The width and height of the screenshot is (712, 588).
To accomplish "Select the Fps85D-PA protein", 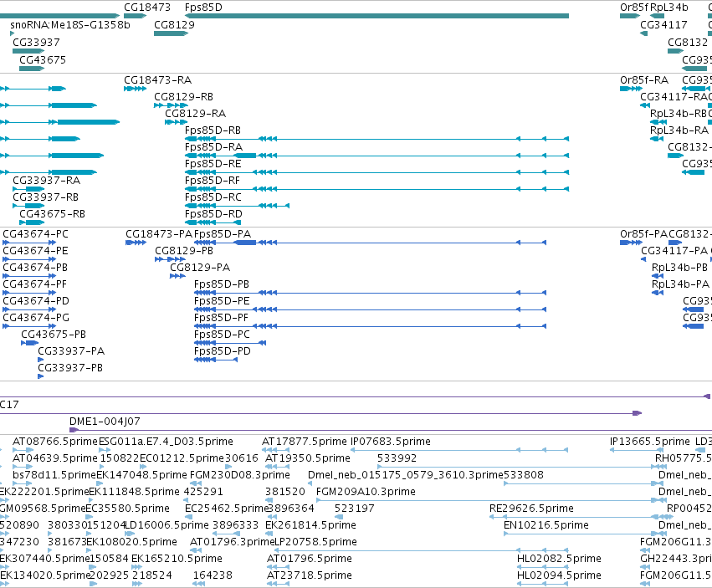I will [x=370, y=243].
